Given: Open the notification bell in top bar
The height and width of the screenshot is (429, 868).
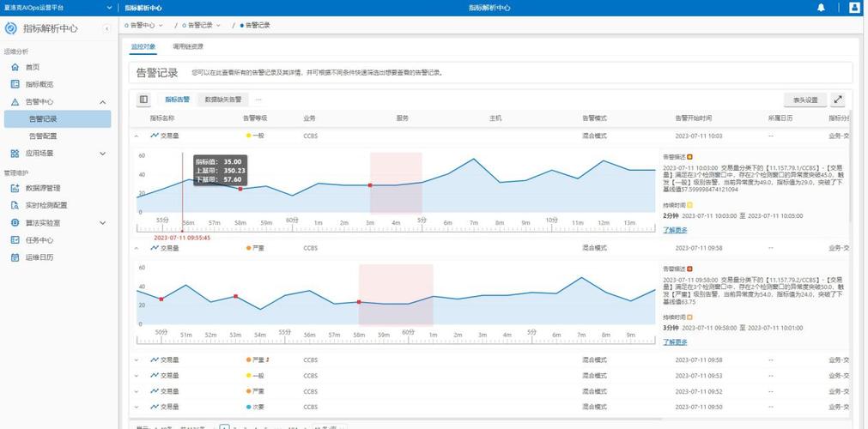Looking at the screenshot, I should pos(821,8).
